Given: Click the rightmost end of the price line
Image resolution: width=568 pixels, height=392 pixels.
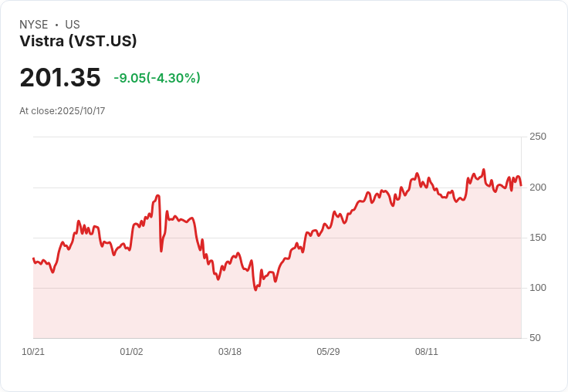Looking at the screenshot, I should click(x=521, y=185).
